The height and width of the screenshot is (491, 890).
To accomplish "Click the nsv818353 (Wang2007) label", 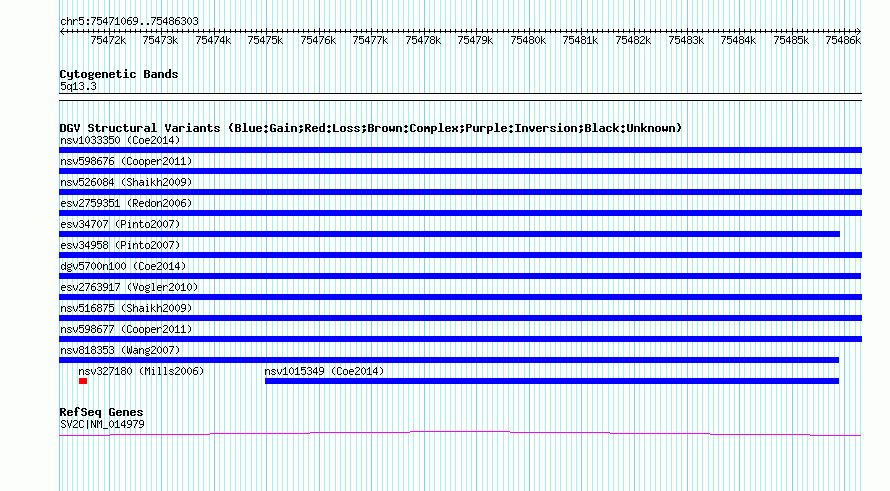I will pyautogui.click(x=120, y=350).
